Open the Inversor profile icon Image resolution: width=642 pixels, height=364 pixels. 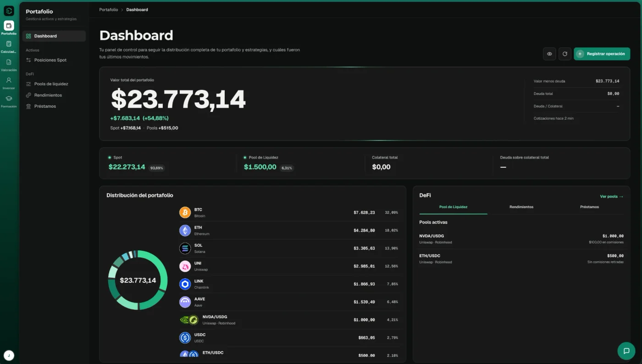(x=9, y=80)
